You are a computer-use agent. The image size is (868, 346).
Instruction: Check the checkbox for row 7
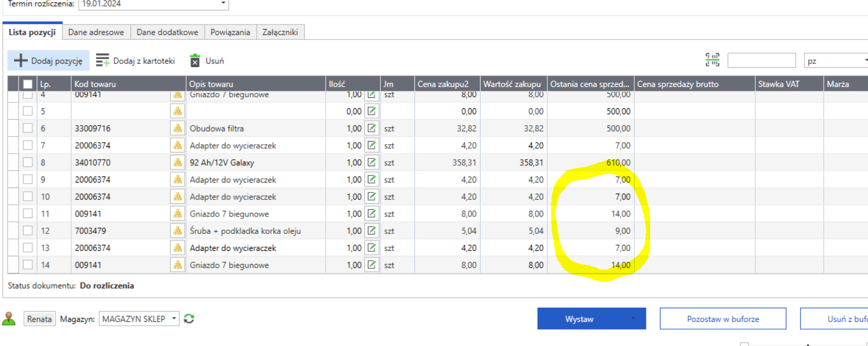(x=28, y=145)
